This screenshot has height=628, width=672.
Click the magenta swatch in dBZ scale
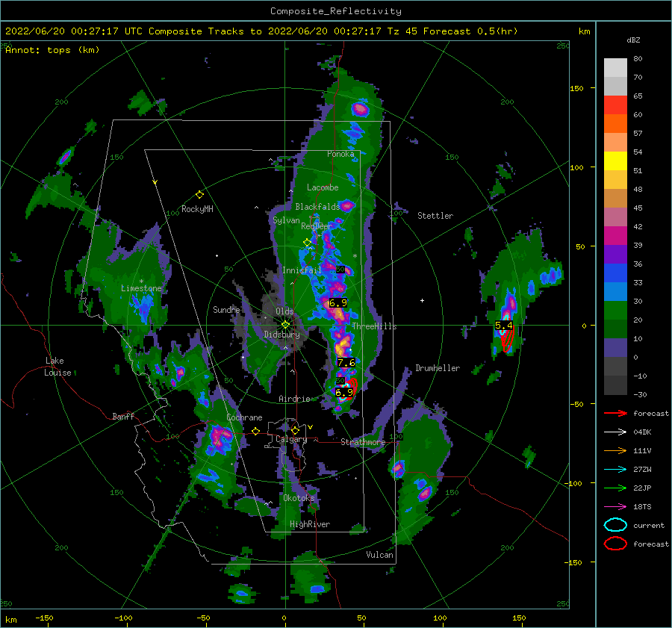(x=615, y=235)
